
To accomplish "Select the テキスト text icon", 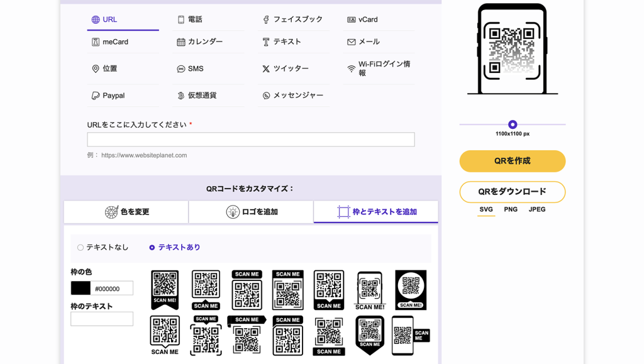I will 266,42.
